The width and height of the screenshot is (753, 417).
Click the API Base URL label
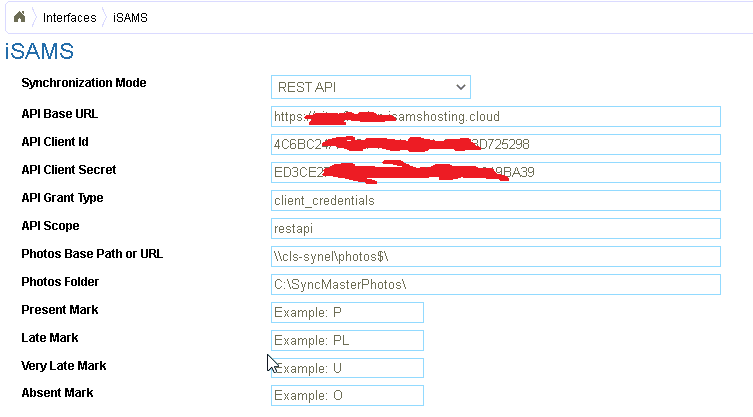pyautogui.click(x=60, y=114)
